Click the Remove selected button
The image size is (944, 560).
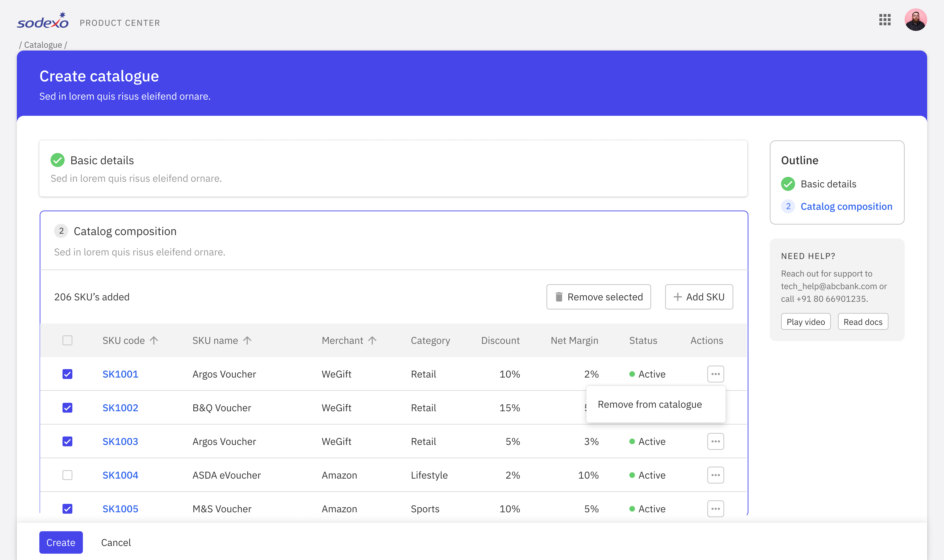coord(598,297)
